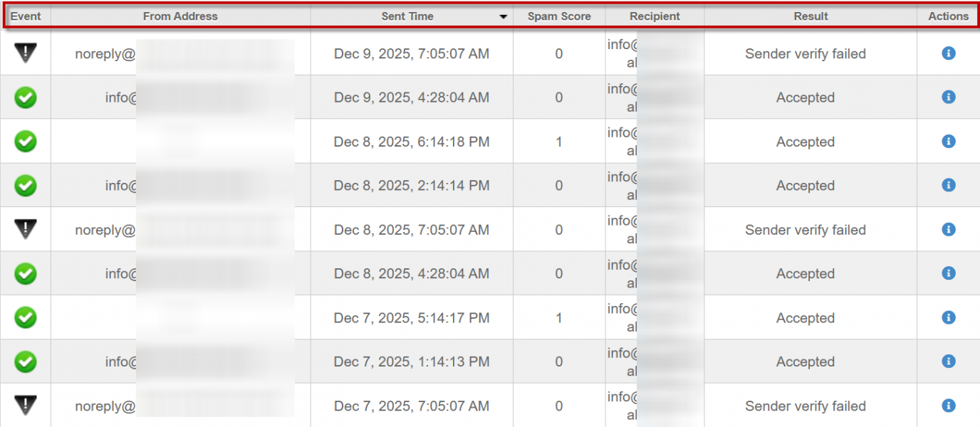Click info icon for Dec 7, 7:05:07 AM row
The height and width of the screenshot is (427, 980).
tap(948, 406)
